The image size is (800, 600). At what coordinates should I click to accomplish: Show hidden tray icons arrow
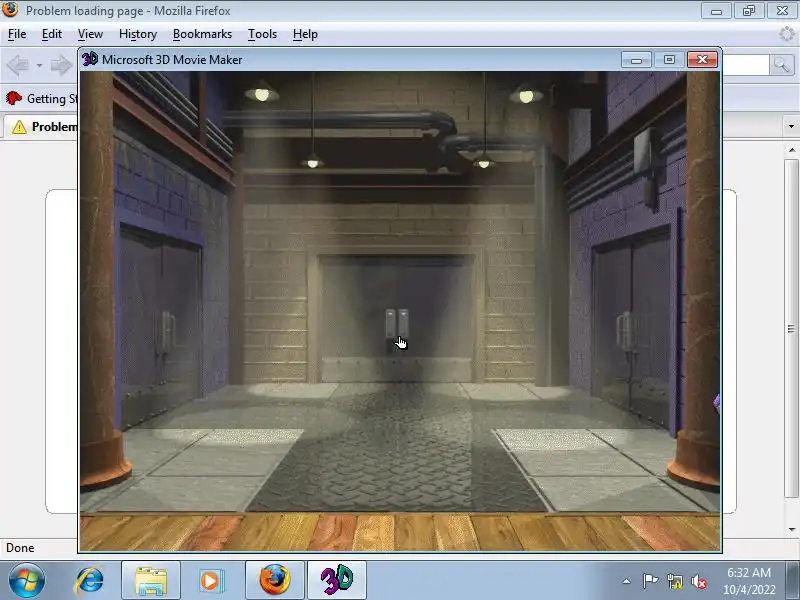pyautogui.click(x=627, y=581)
